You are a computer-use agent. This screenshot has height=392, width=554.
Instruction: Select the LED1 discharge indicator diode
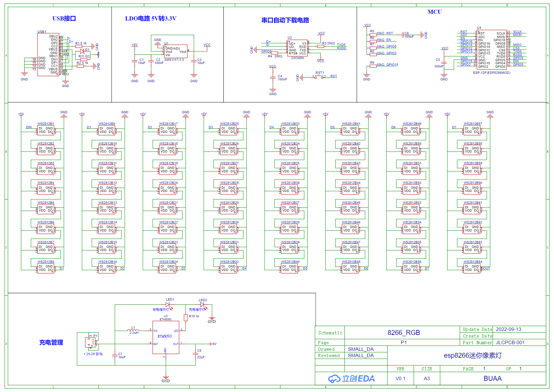click(168, 305)
